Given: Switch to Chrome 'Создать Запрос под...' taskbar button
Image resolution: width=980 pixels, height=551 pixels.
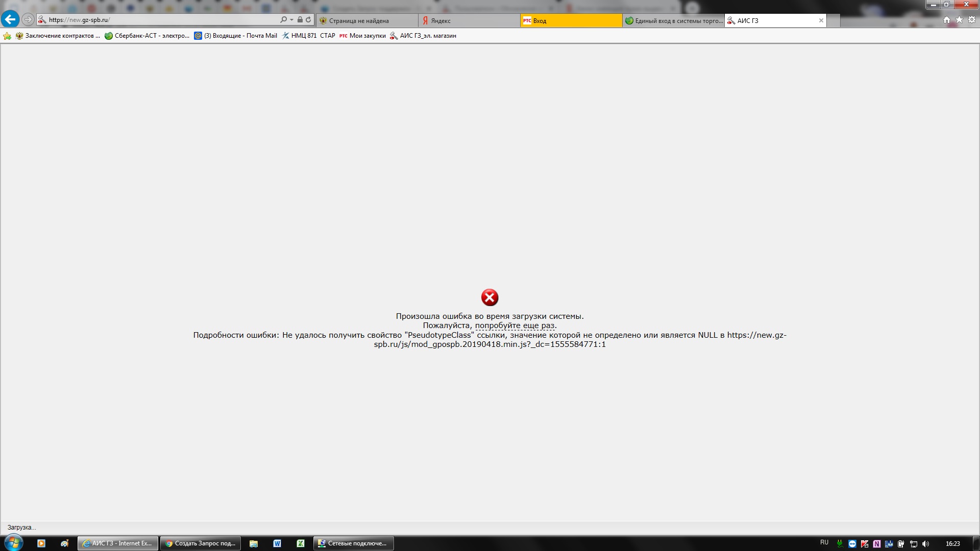Looking at the screenshot, I should [201, 543].
